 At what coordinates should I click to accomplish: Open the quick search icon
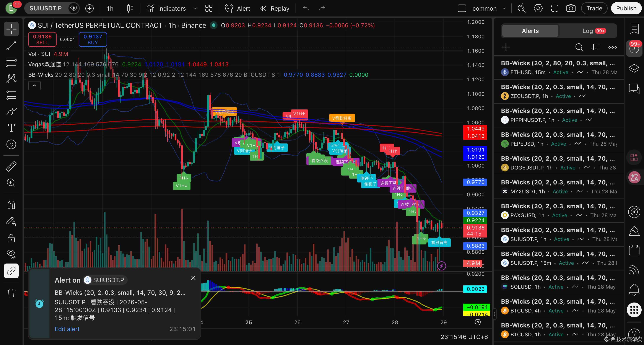point(522,8)
